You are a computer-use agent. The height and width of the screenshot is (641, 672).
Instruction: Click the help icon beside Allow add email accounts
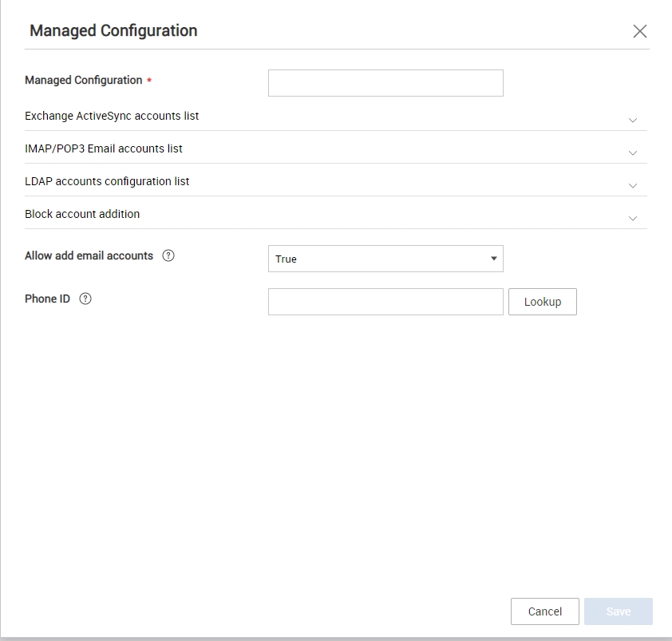(168, 255)
